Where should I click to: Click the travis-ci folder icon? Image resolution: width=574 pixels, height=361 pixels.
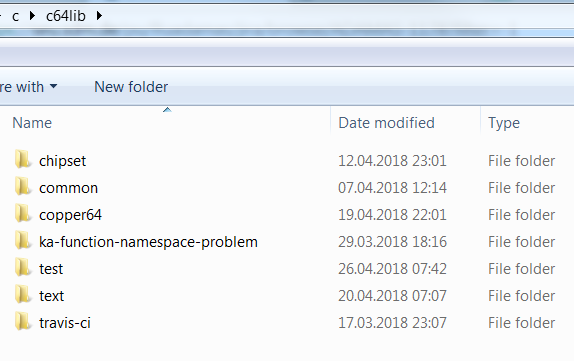[23, 322]
